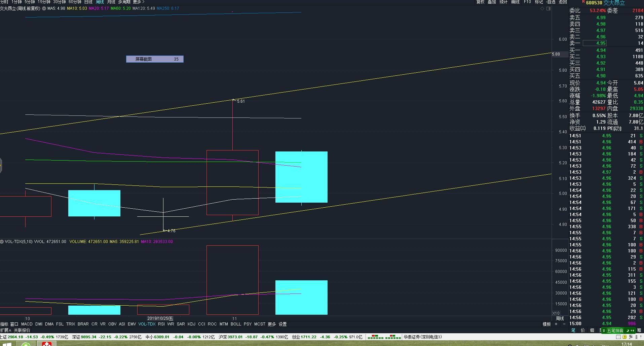Switch to the 1分钟 timeframe tab
Image resolution: width=644 pixels, height=346 pixels.
(16, 2)
